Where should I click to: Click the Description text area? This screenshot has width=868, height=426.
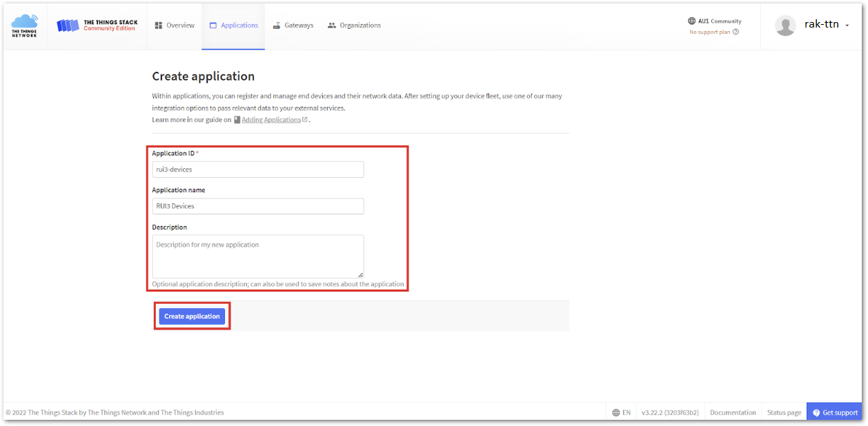coord(257,256)
